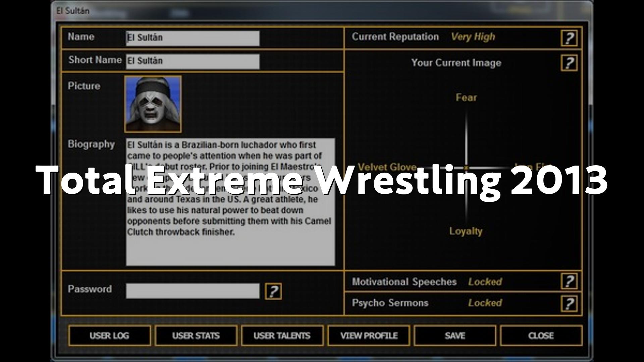Click the 'Loyalty' axis label
The image size is (644, 362).
[466, 231]
